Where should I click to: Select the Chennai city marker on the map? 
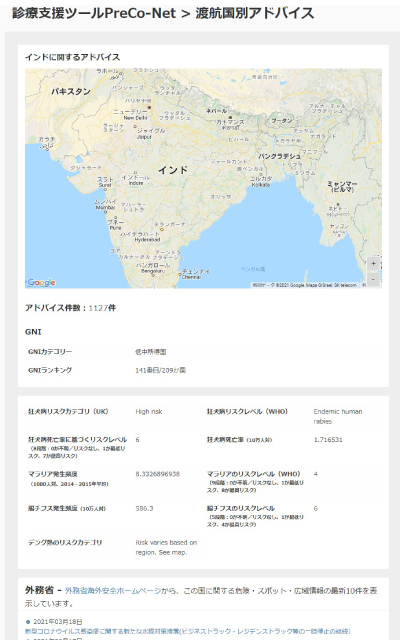(x=180, y=274)
